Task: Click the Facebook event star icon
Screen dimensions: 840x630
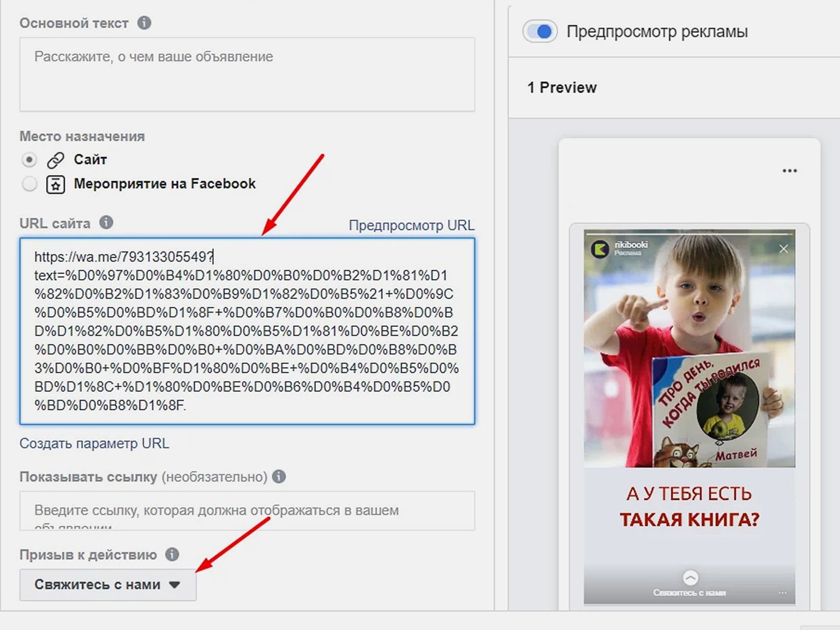Action: (56, 184)
